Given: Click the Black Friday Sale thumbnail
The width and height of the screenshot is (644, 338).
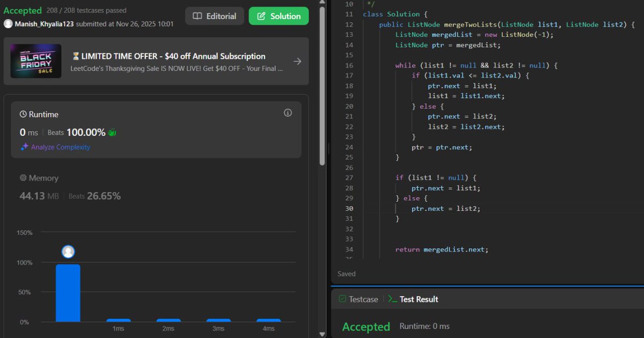Looking at the screenshot, I should point(35,61).
